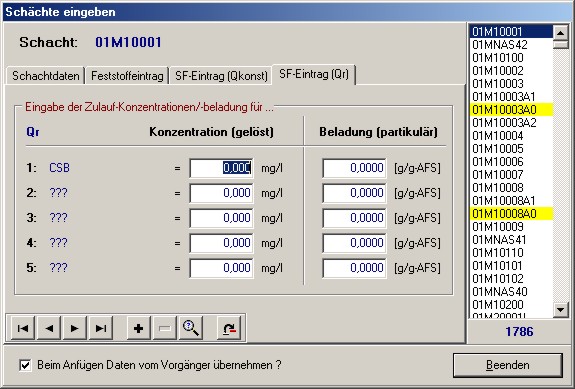Select list entry 01M10003A1
Screen dimensions: 575x389
click(x=511, y=96)
